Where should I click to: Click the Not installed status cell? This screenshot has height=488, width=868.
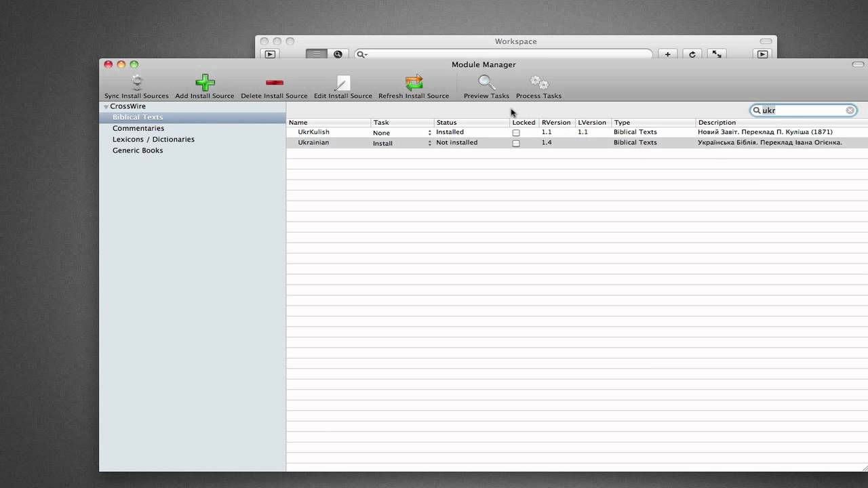(x=457, y=143)
